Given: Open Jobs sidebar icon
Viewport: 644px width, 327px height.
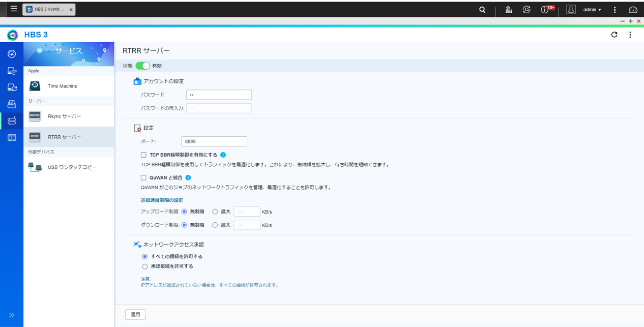Looking at the screenshot, I should coord(12,104).
